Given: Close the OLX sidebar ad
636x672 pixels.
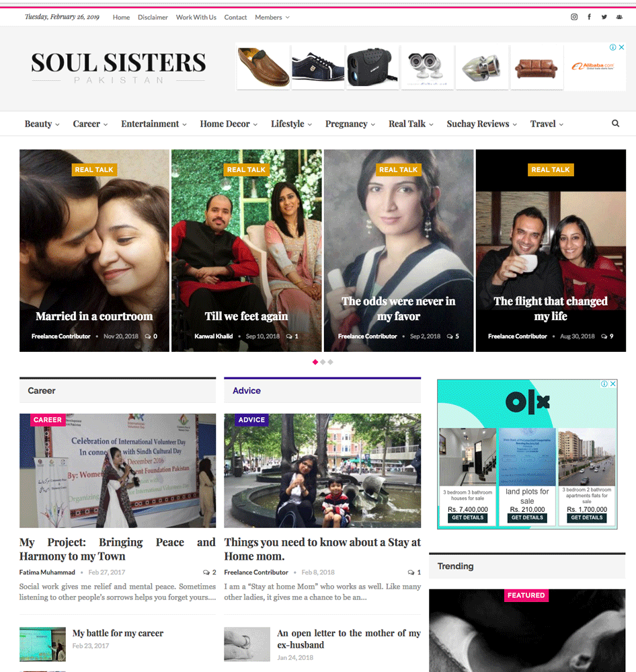Looking at the screenshot, I should (x=613, y=383).
